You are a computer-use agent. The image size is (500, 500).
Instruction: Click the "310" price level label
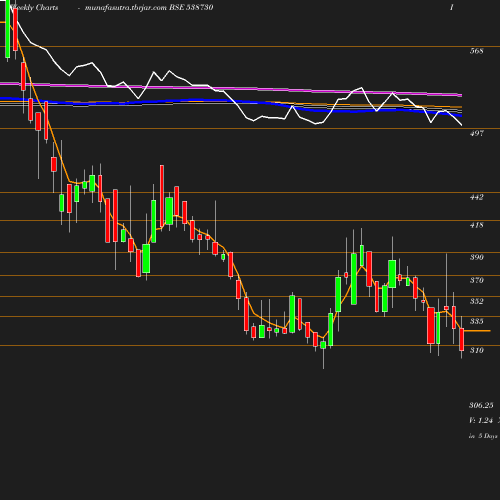click(x=476, y=350)
